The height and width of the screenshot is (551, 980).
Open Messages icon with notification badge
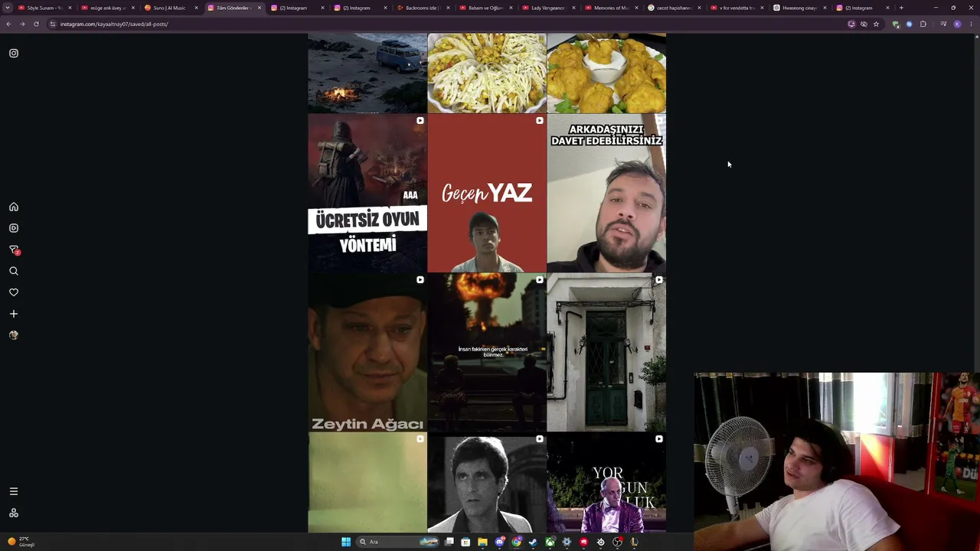[x=14, y=249]
